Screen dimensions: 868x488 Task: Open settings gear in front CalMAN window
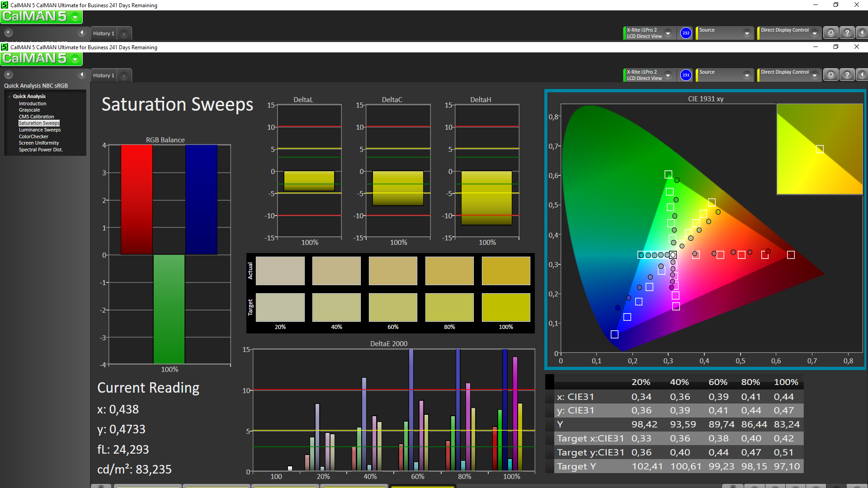point(830,75)
